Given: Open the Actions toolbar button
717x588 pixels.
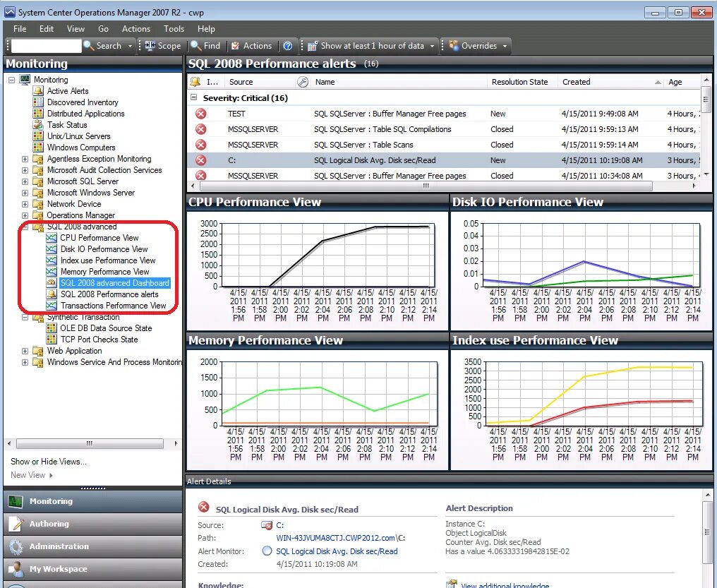Looking at the screenshot, I should click(x=251, y=46).
